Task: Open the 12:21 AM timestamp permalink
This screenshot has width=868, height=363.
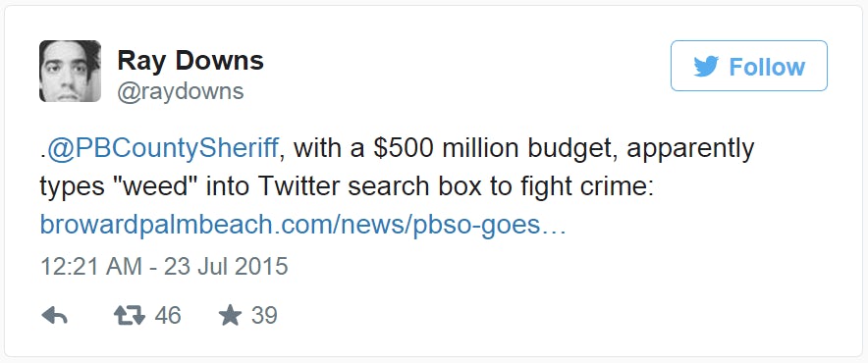Action: 164,266
